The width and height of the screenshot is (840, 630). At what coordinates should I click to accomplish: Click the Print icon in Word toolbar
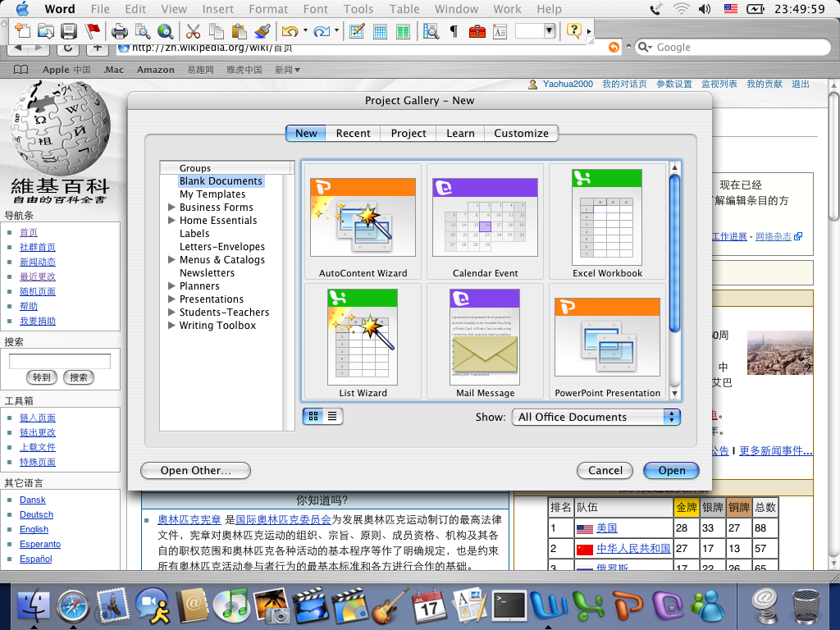(x=120, y=32)
